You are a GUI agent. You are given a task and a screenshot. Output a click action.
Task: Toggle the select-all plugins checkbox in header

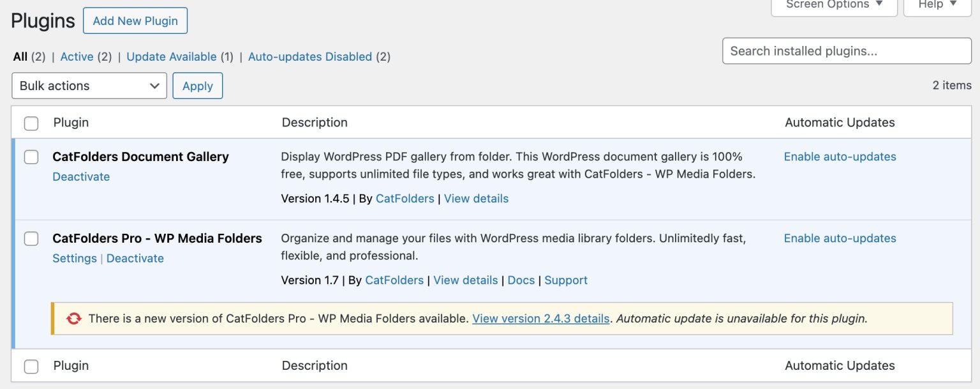pos(31,123)
